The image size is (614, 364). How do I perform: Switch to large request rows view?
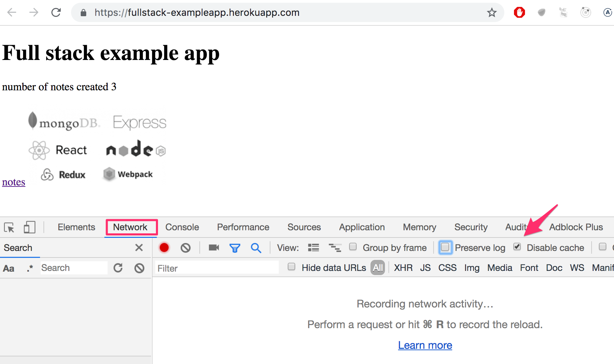pyautogui.click(x=314, y=247)
